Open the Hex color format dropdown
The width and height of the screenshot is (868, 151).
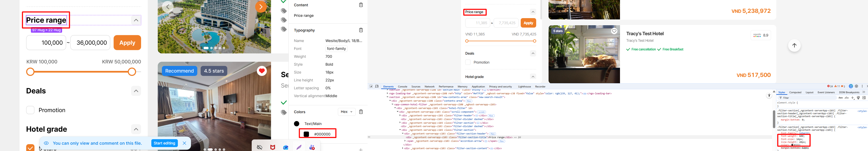pos(347,112)
